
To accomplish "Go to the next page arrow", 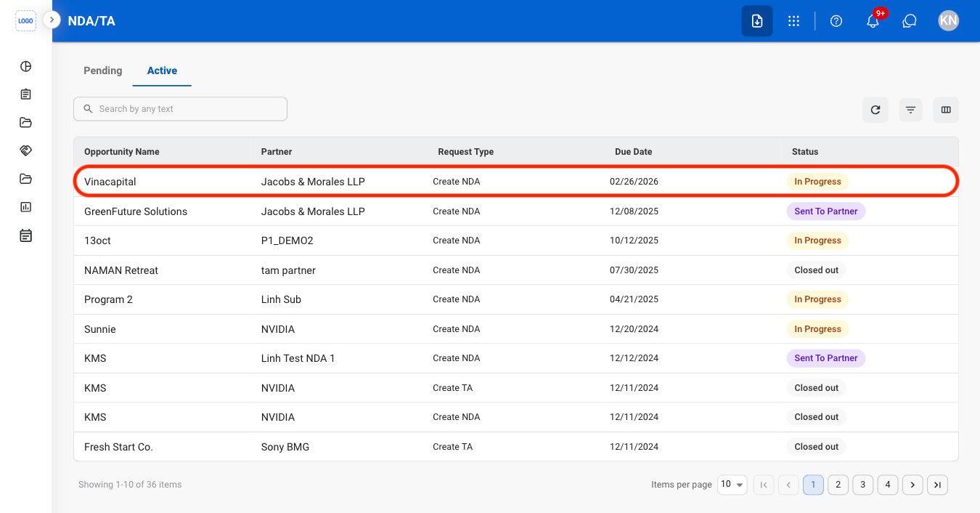I will [x=912, y=485].
